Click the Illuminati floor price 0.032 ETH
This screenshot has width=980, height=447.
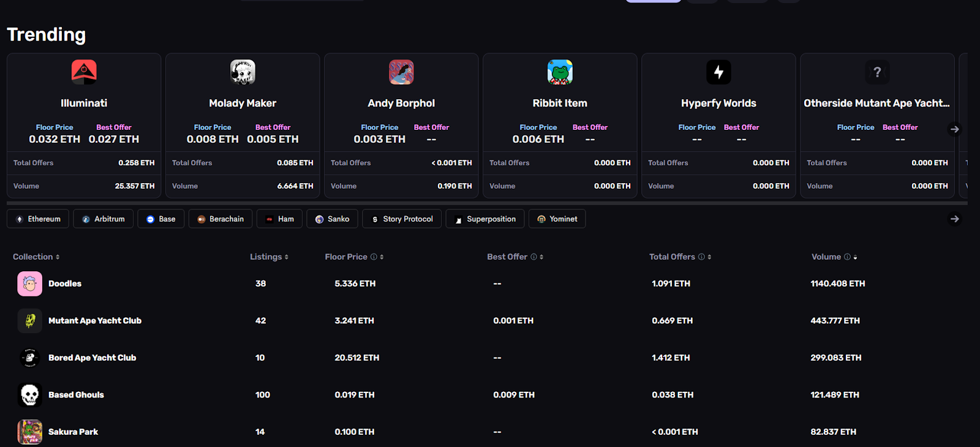[55, 139]
